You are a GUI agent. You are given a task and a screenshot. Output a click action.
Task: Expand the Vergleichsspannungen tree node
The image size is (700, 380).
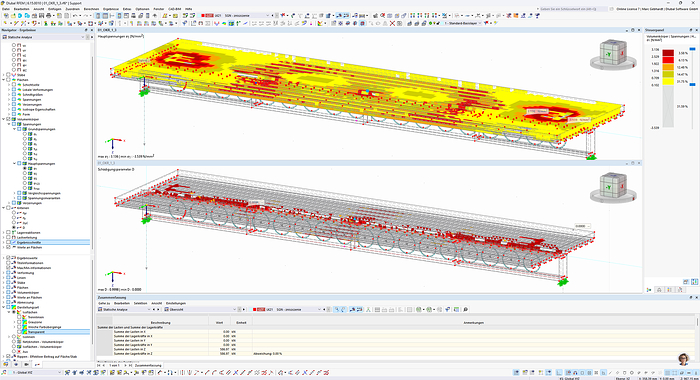pyautogui.click(x=14, y=193)
